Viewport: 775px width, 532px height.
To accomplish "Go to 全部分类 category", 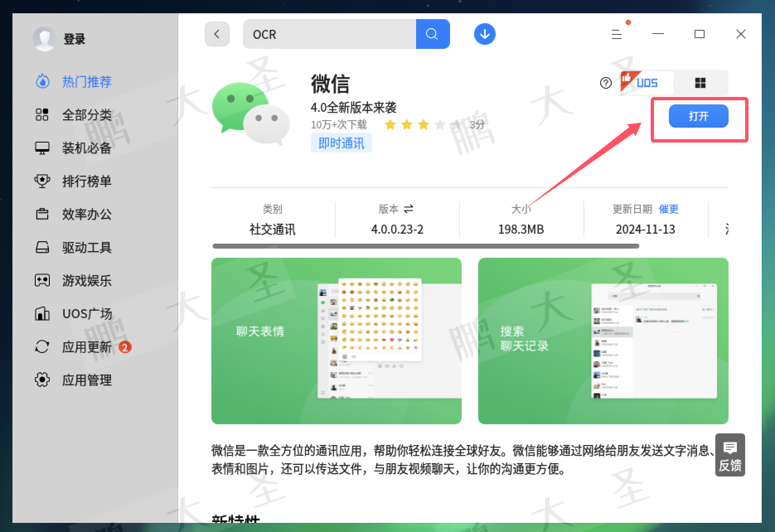I will pos(87,115).
